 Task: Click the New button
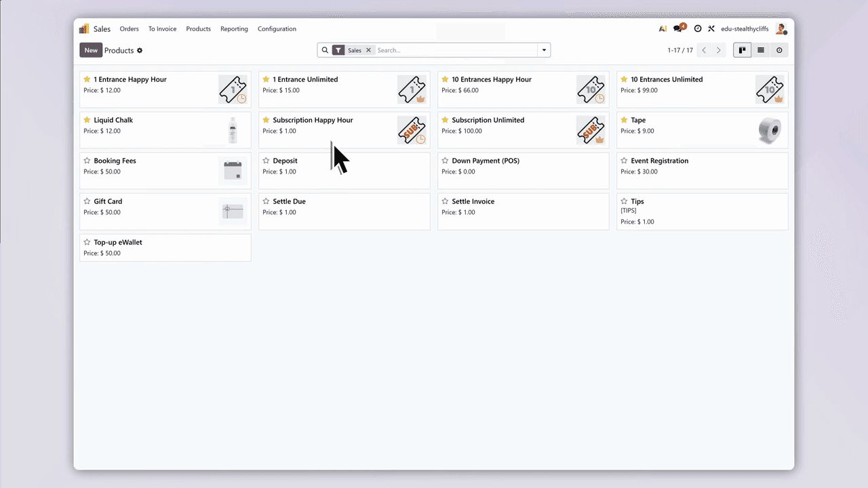(91, 50)
